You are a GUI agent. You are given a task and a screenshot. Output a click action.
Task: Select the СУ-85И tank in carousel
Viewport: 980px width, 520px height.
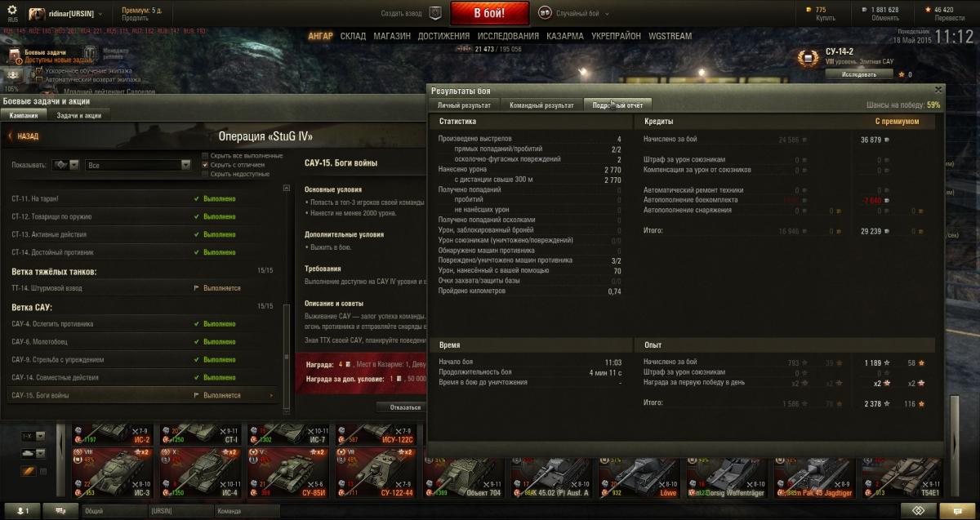coord(289,472)
